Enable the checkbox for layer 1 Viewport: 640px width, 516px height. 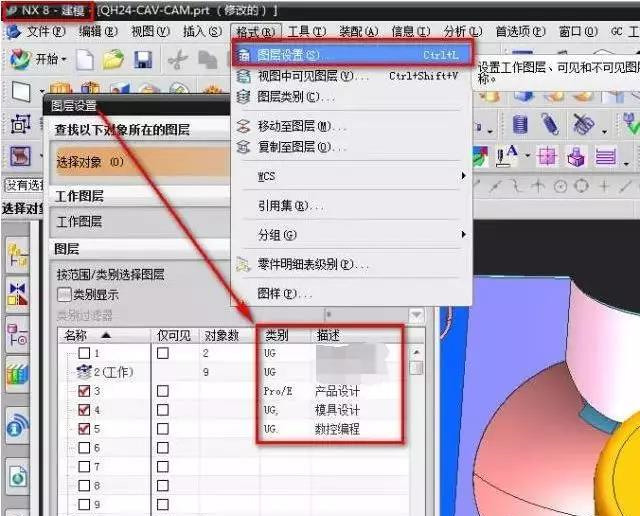coord(84,354)
